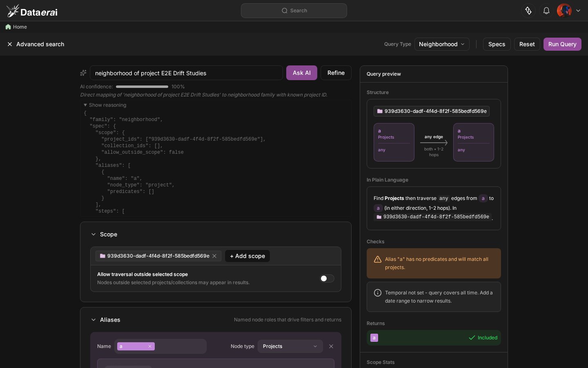Click the warning triangle icon in Checks

point(378,259)
